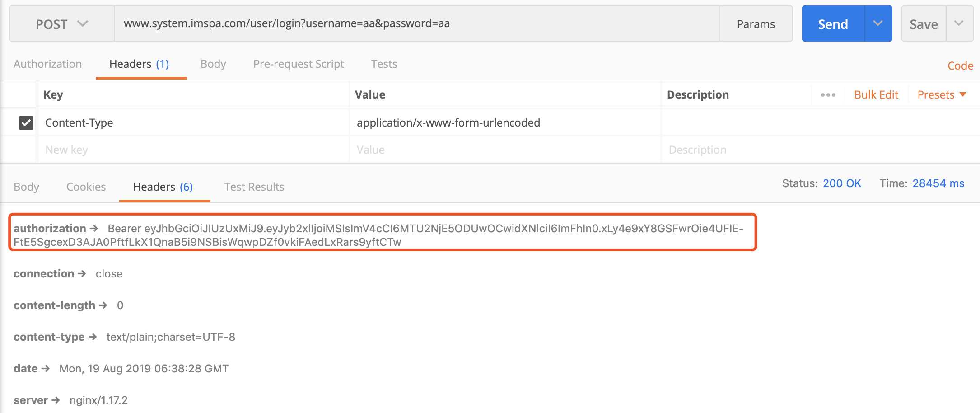Click the date header name
Image resolution: width=980 pixels, height=413 pixels.
[26, 369]
